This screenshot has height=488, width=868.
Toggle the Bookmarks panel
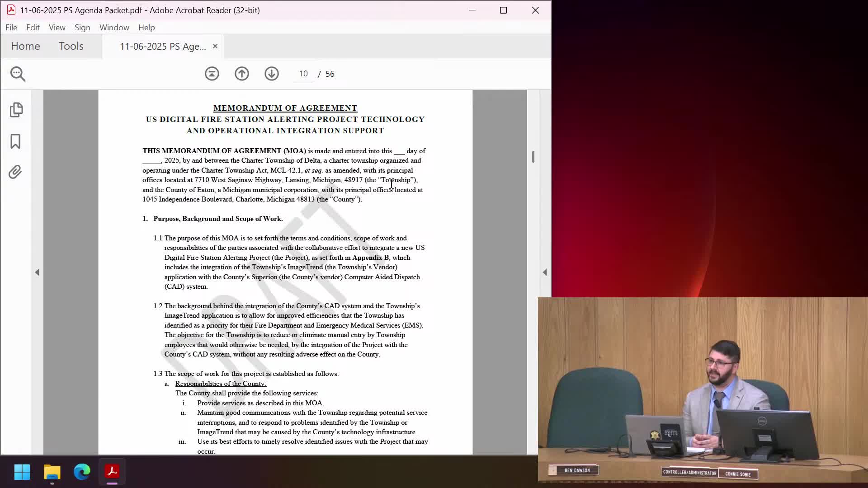point(16,141)
